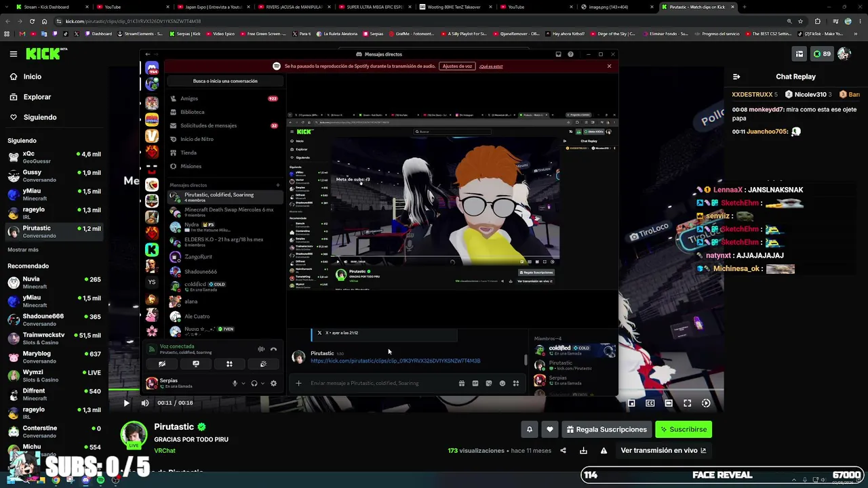
Task: Share the clip
Action: click(563, 451)
